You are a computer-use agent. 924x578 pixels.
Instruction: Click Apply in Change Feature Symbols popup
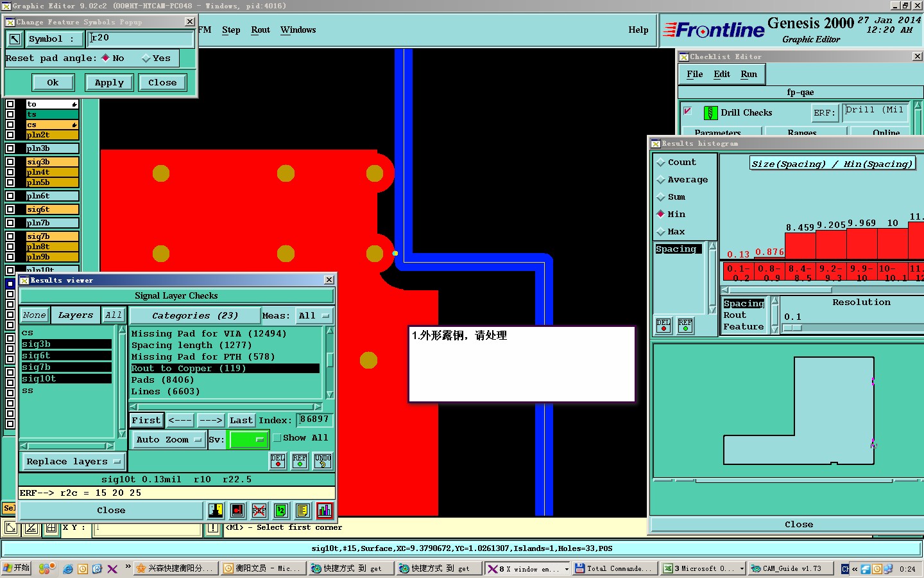point(109,83)
